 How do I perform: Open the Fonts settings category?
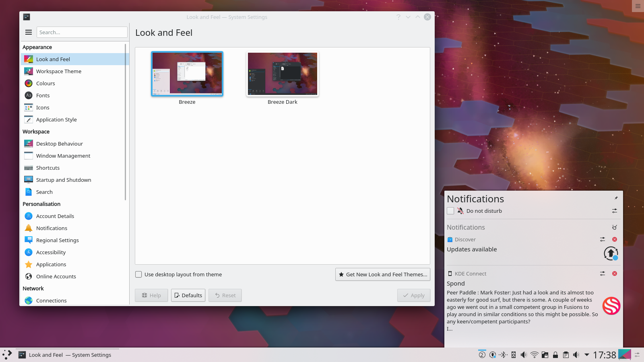(43, 95)
